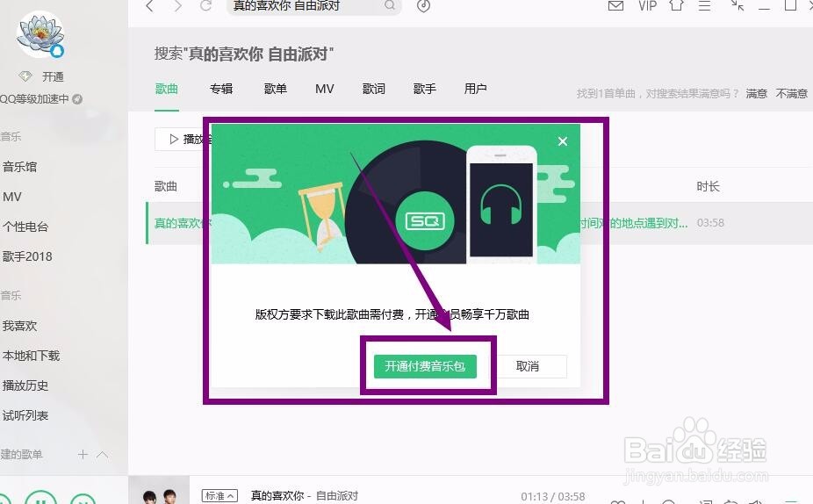Select the 歌词 tab

374,89
